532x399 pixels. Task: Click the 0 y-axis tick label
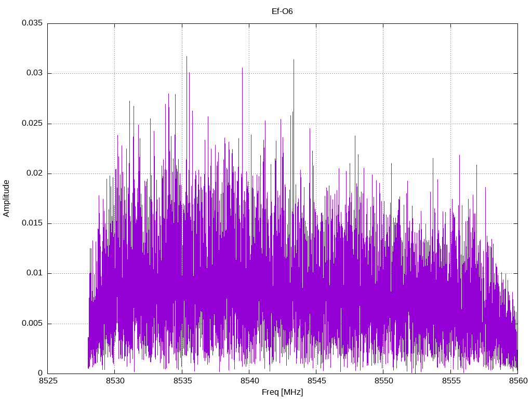pos(41,373)
